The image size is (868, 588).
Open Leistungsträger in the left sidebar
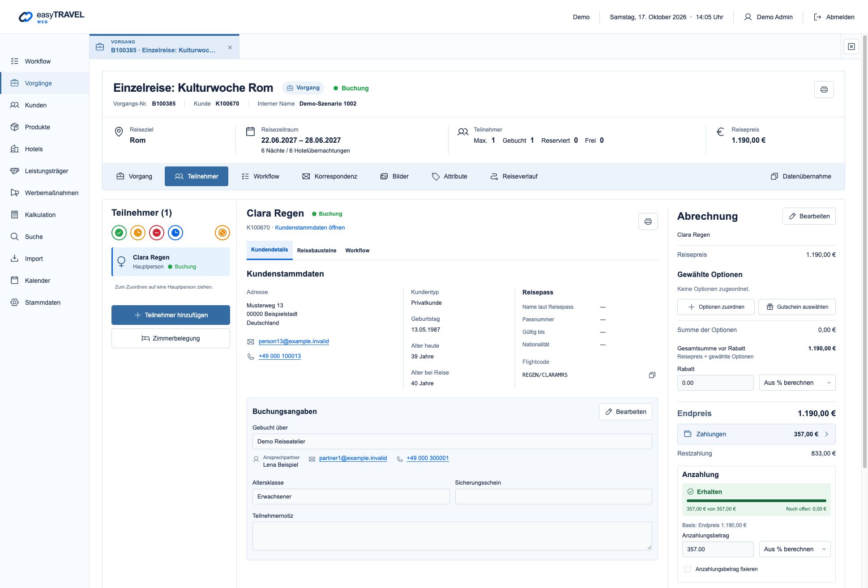pos(45,171)
